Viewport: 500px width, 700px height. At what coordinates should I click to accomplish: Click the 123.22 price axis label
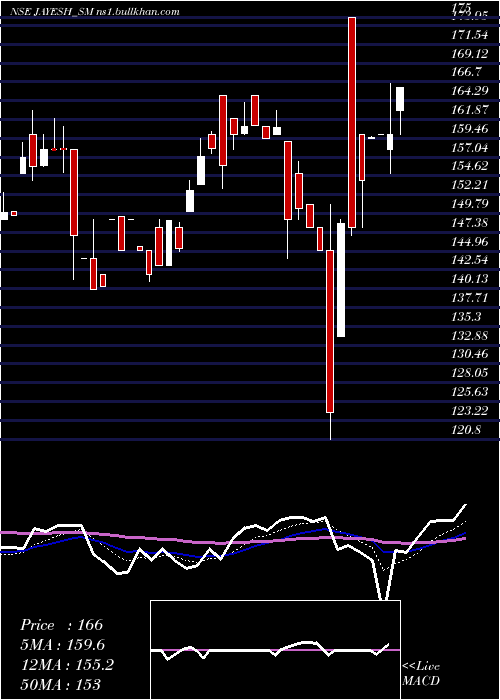[x=468, y=410]
